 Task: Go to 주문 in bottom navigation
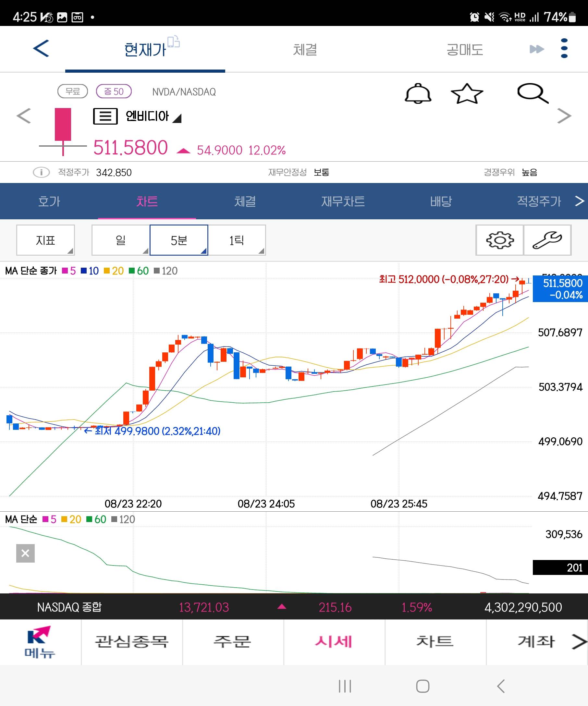[233, 641]
